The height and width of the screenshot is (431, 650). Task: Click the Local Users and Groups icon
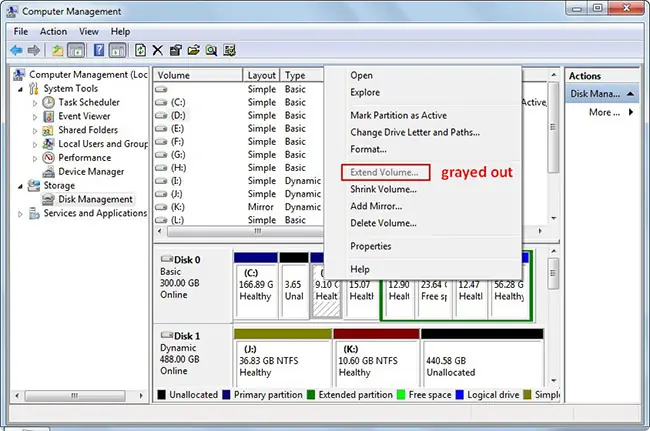(49, 144)
